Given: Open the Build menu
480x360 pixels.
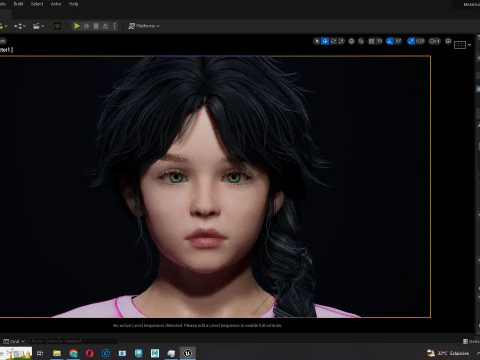Looking at the screenshot, I should tap(18, 4).
